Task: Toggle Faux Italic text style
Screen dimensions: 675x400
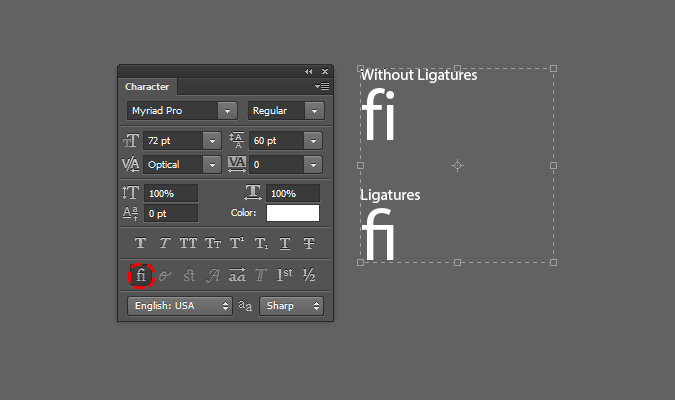Action: [164, 243]
